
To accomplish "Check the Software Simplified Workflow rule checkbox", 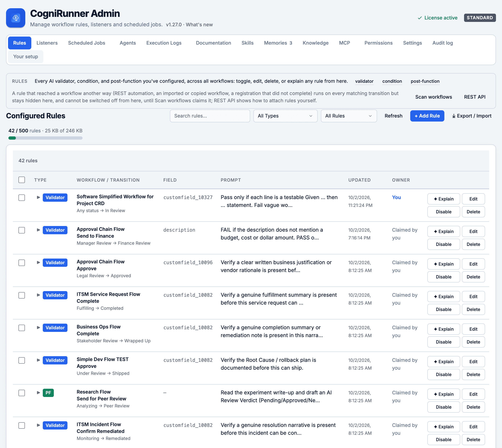I will (x=22, y=198).
